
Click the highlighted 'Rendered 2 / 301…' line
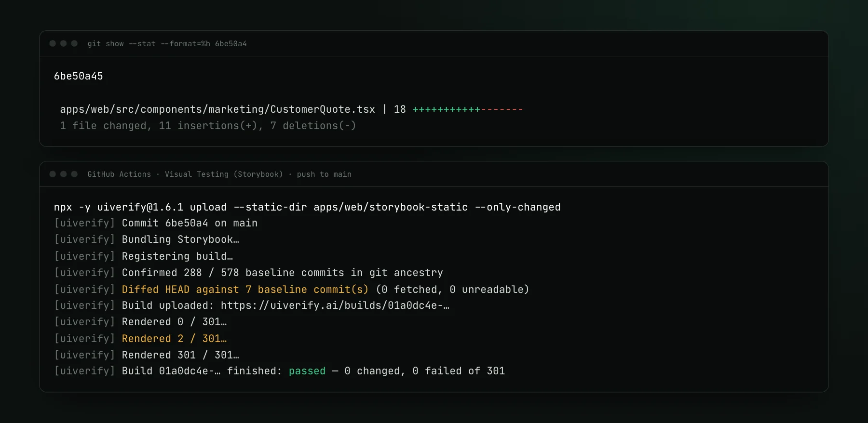point(140,339)
